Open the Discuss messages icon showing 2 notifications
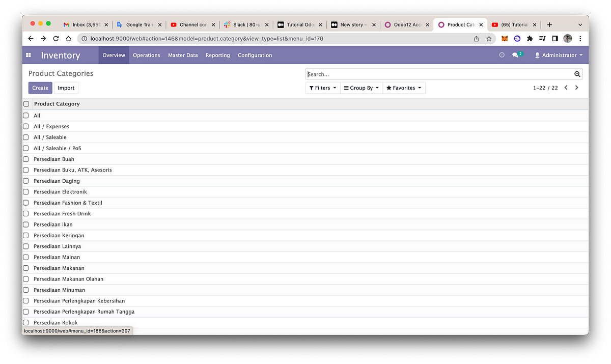The width and height of the screenshot is (611, 364). [516, 55]
